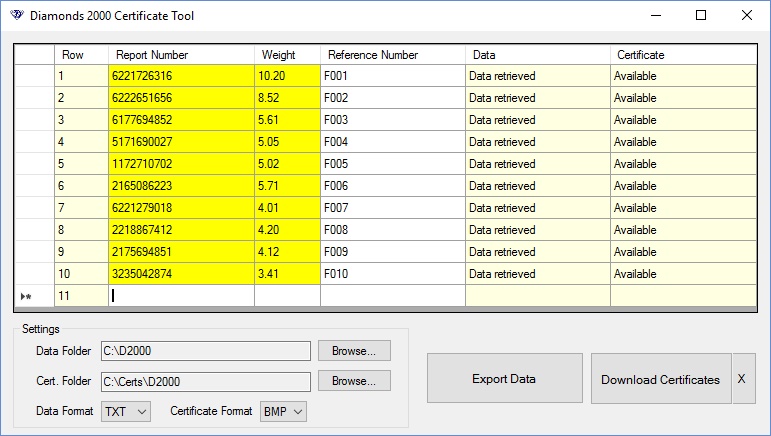Minimize the Certificate Tool window
The width and height of the screenshot is (771, 436).
tap(656, 15)
